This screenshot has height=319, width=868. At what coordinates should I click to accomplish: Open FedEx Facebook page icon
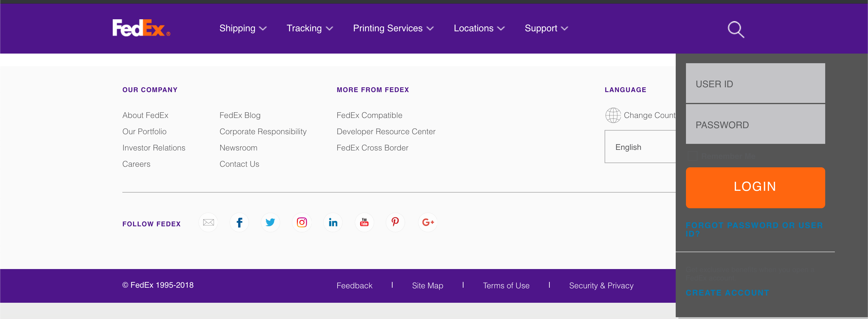pyautogui.click(x=239, y=222)
